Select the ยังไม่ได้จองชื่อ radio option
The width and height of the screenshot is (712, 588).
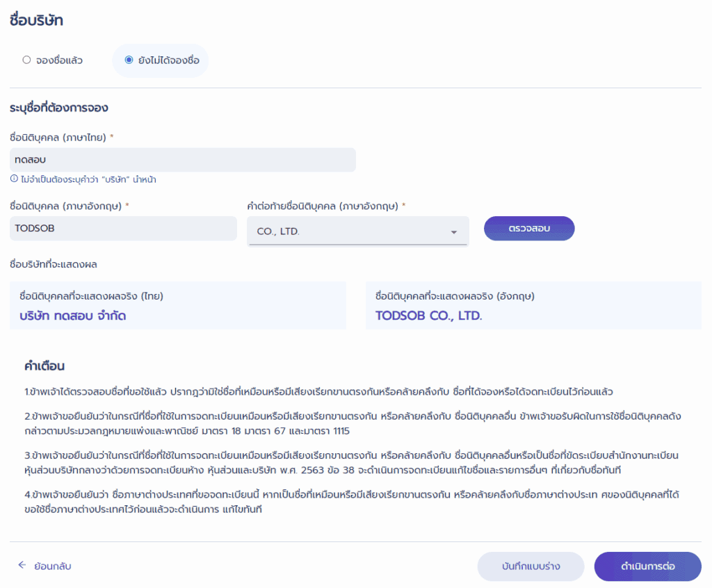[129, 60]
